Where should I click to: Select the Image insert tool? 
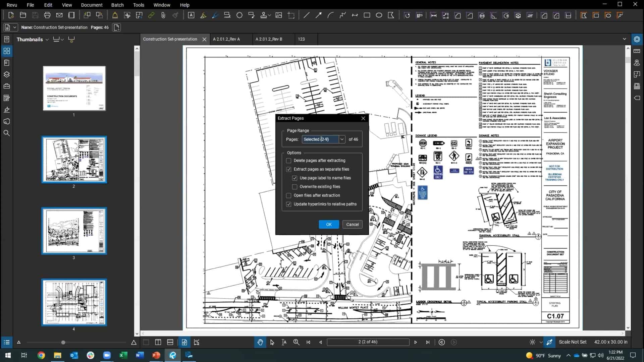279,15
